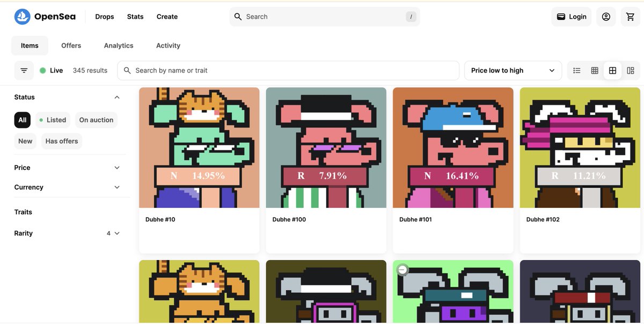Viewport: 644px width, 324px height.
Task: Click the Login button
Action: pyautogui.click(x=572, y=17)
